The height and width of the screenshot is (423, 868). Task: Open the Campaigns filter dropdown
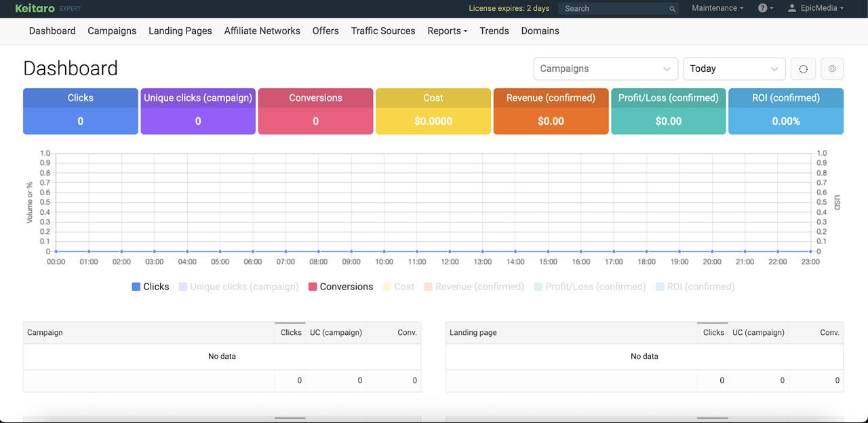[606, 68]
